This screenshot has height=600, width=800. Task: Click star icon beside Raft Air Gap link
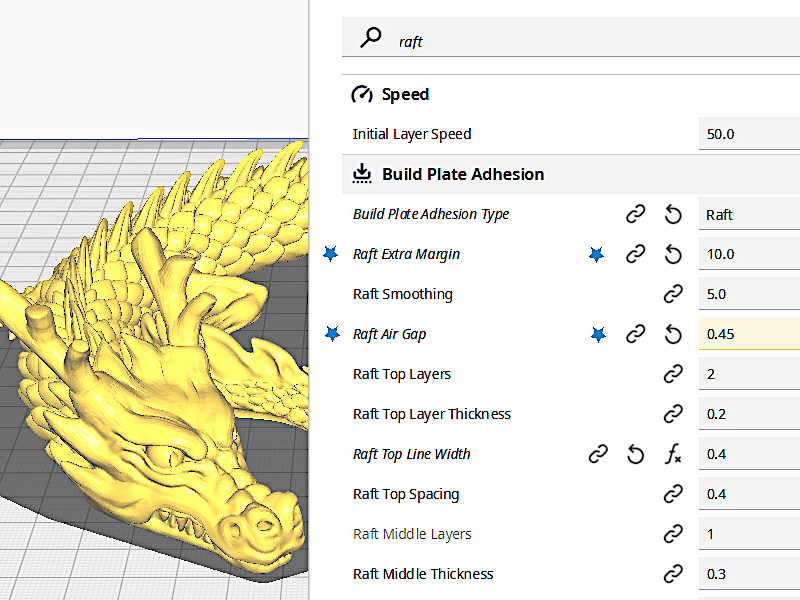[x=598, y=334]
